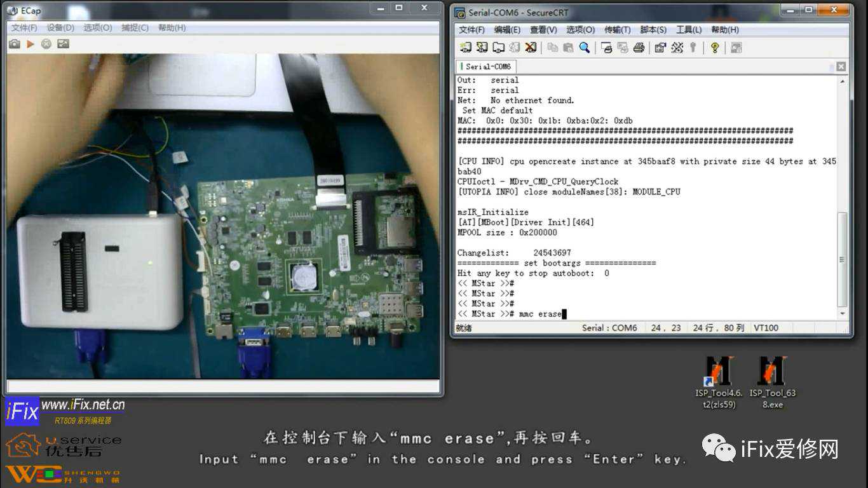This screenshot has width=868, height=488.
Task: Open the 脚本(S) menu in SecureCRT
Action: click(653, 30)
